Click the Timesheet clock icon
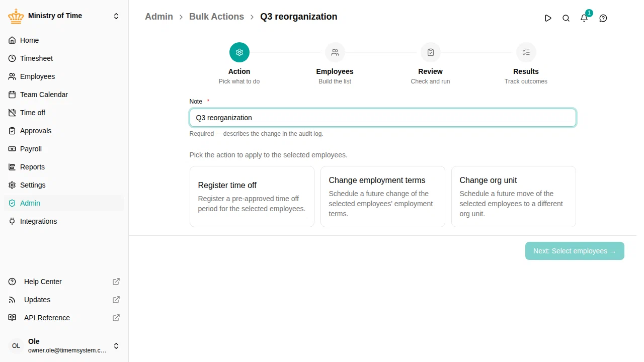 click(x=12, y=58)
